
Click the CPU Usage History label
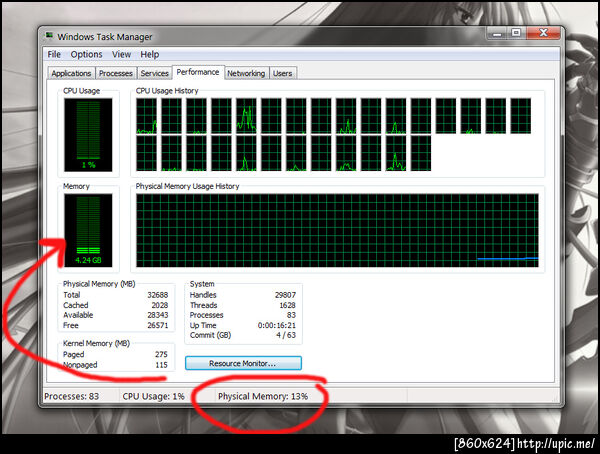(167, 91)
